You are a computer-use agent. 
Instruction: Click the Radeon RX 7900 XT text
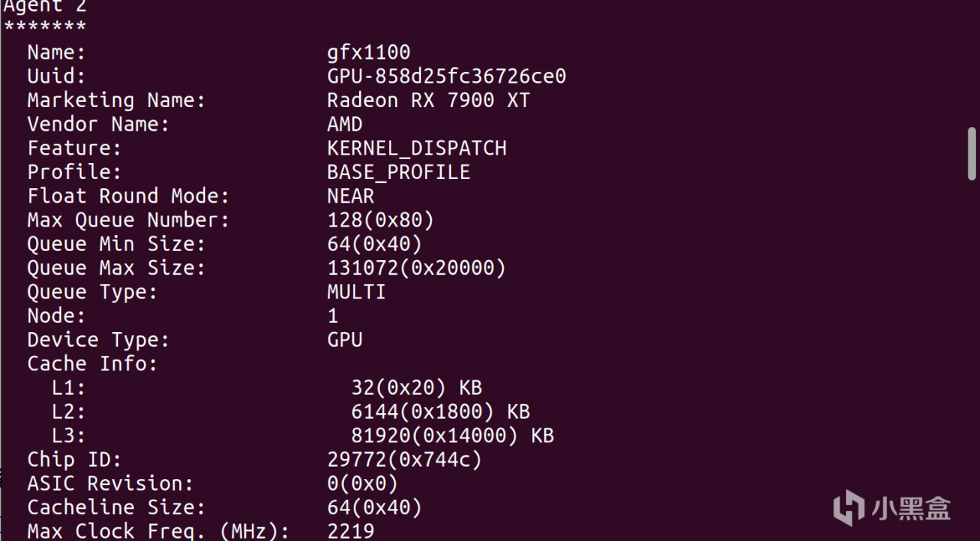tap(428, 100)
